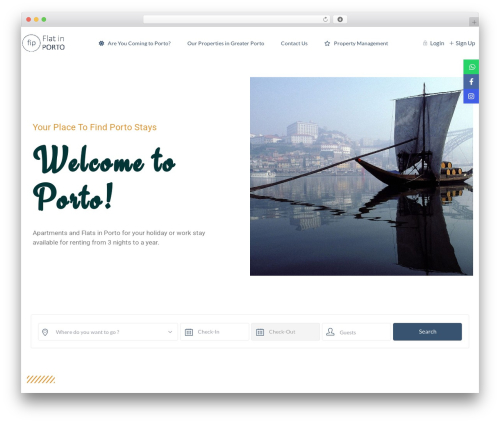The height and width of the screenshot is (423, 500).
Task: Open a new browser tab with plus
Action: pyautogui.click(x=474, y=22)
